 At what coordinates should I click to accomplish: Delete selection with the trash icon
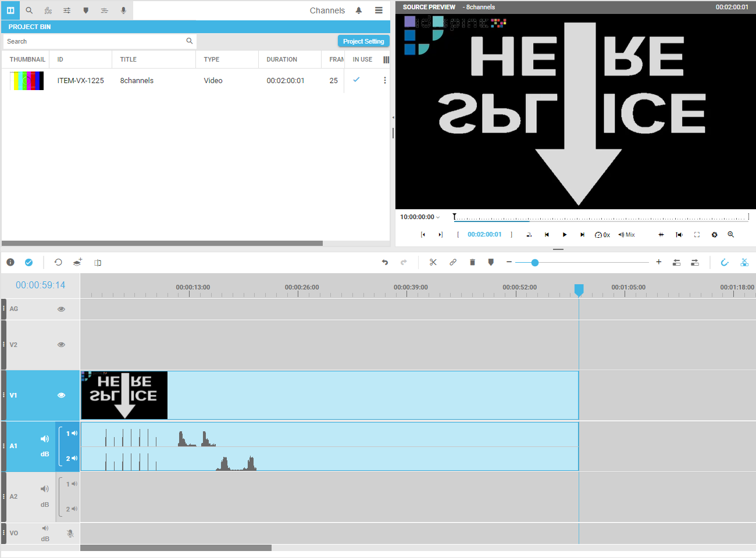(x=472, y=263)
